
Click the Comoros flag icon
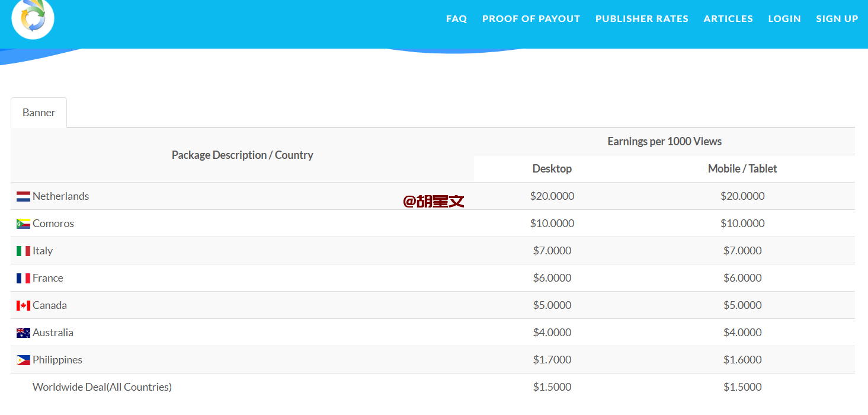[x=23, y=224]
